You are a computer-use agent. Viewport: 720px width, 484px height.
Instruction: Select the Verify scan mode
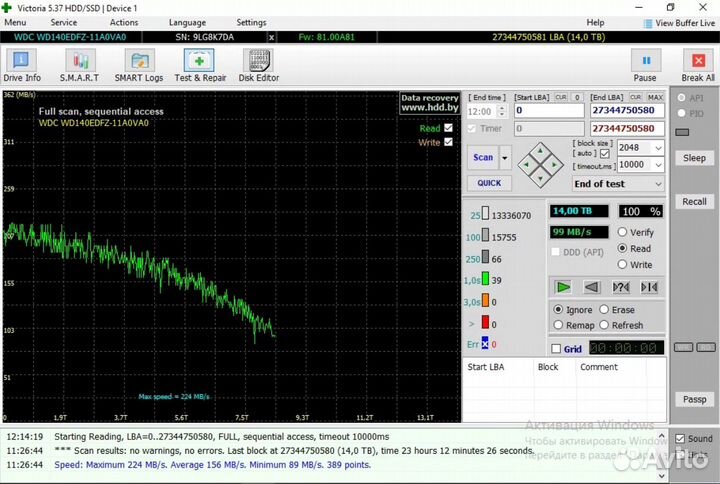coord(622,232)
